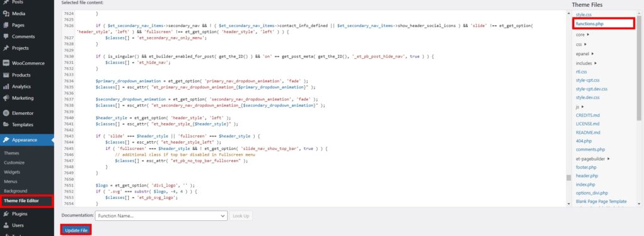The image size is (644, 236).
Task: Click the Update File button
Action: [x=76, y=230]
